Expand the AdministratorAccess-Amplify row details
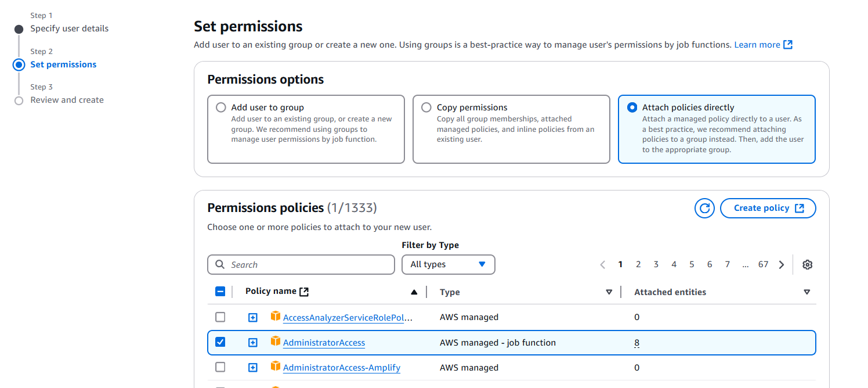 253,368
